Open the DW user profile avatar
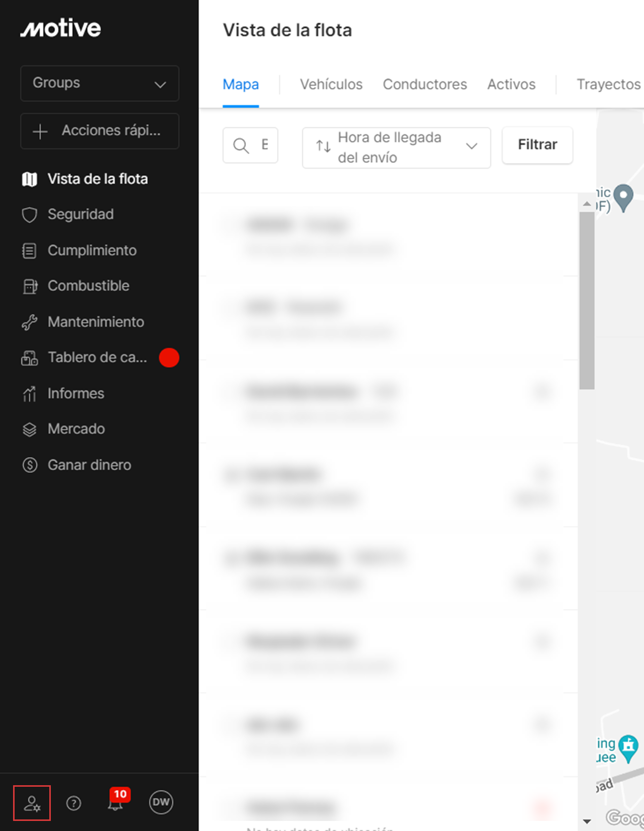The image size is (644, 831). tap(161, 802)
